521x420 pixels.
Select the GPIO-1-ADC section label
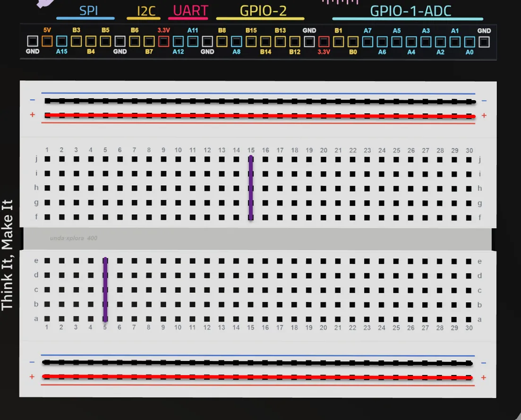pos(410,11)
